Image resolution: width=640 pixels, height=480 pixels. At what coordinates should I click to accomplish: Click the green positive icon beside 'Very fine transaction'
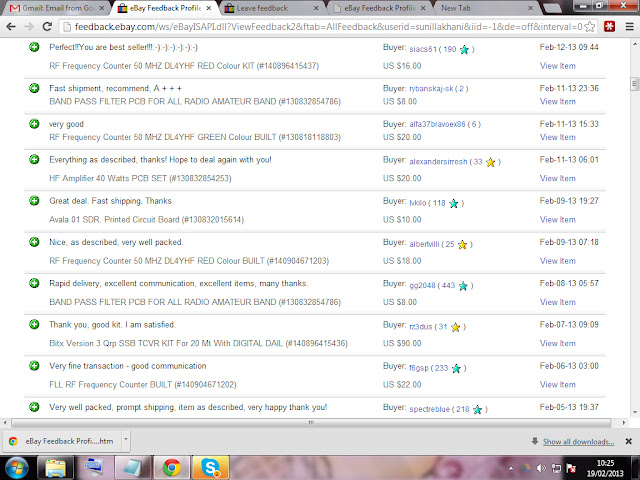34,365
